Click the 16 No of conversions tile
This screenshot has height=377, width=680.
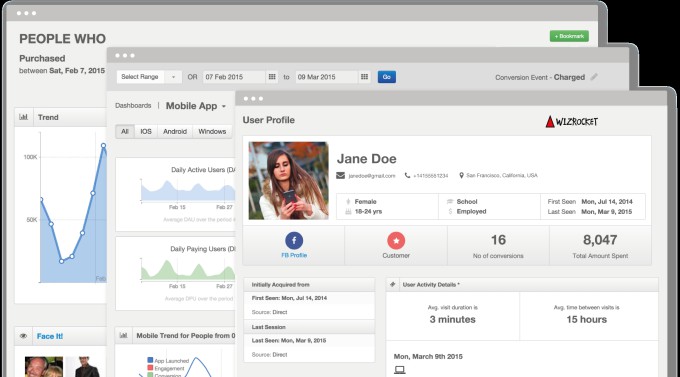(x=498, y=246)
